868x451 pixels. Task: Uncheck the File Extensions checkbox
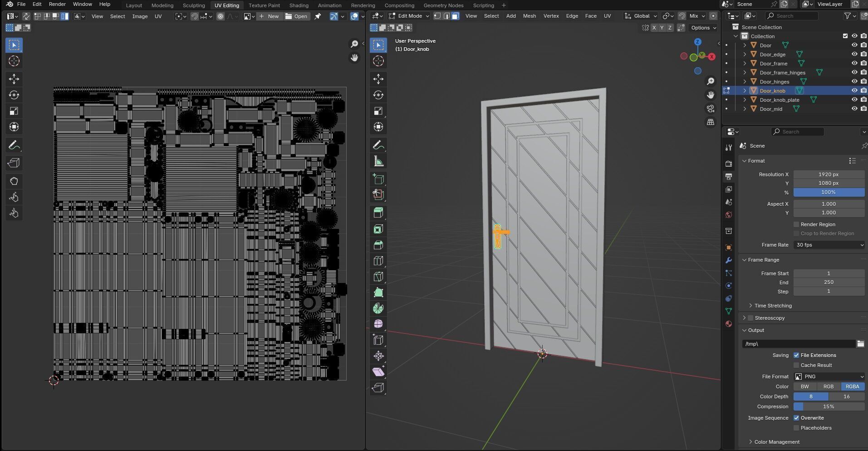pos(796,355)
